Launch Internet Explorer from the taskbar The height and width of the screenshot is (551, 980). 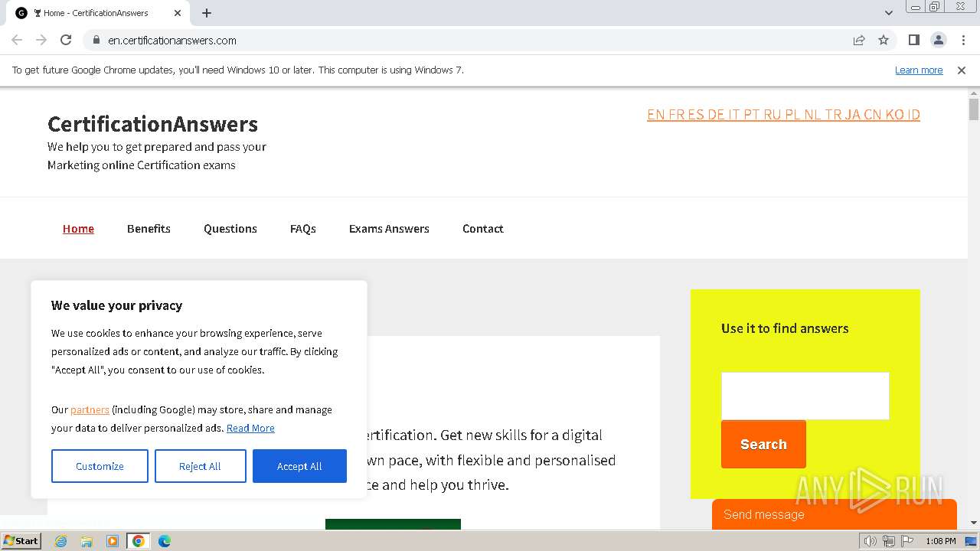60,541
